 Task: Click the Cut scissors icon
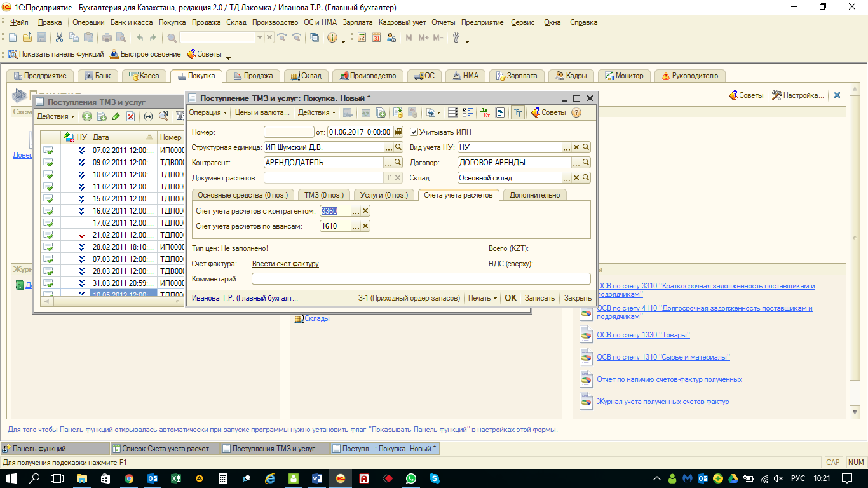point(59,37)
